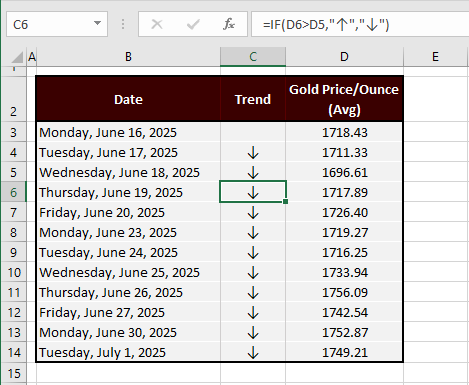Click the Name Box showing C6
This screenshot has width=469, height=385.
tap(57, 24)
